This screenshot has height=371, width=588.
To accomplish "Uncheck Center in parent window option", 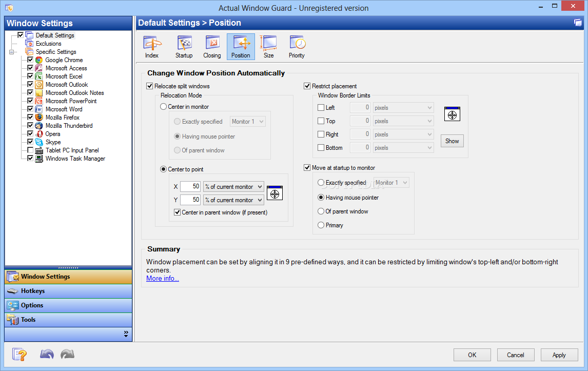I will [x=178, y=212].
